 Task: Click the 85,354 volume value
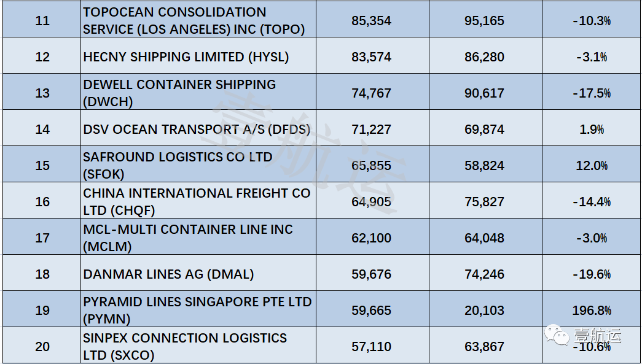pos(371,21)
